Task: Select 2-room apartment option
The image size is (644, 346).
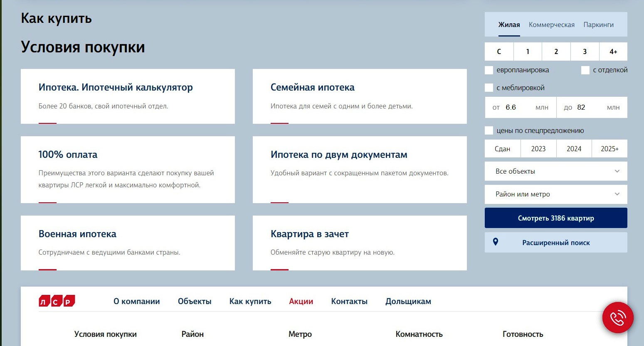Action: pyautogui.click(x=556, y=52)
